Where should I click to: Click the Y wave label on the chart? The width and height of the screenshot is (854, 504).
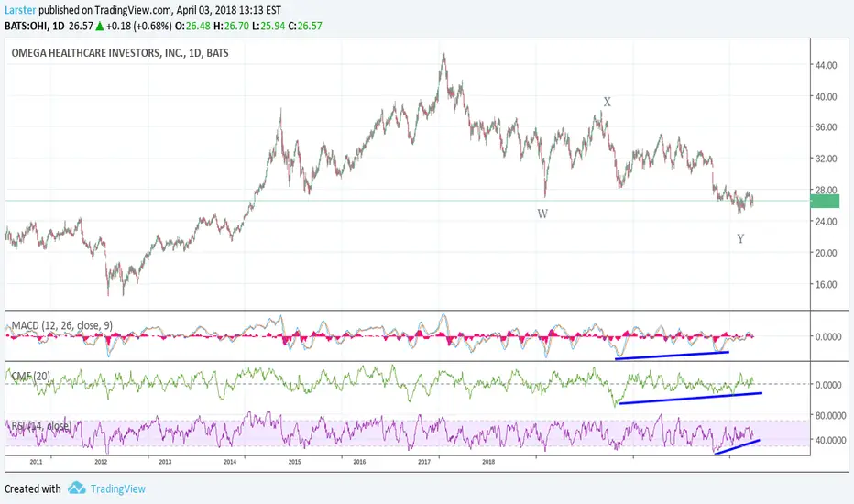point(740,238)
